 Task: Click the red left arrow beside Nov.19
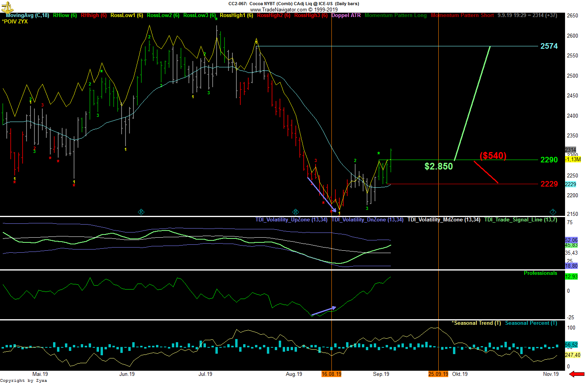point(577,374)
